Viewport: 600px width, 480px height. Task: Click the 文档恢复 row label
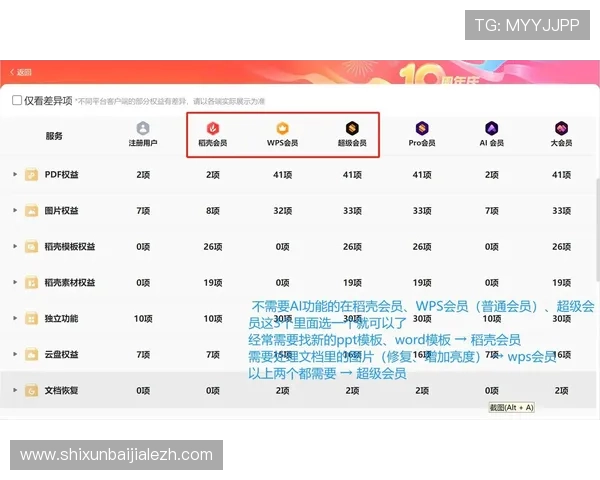click(62, 390)
